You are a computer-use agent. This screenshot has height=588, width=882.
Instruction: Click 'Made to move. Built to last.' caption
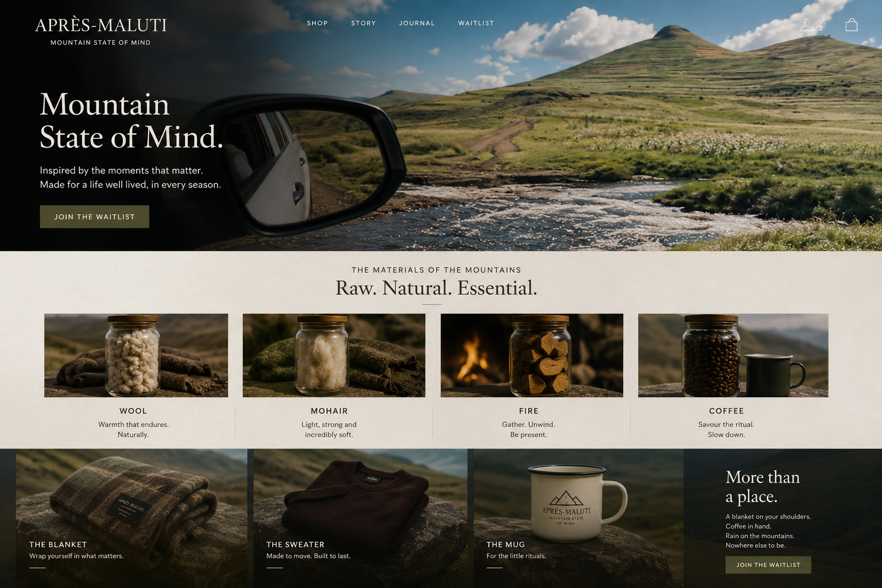click(308, 556)
